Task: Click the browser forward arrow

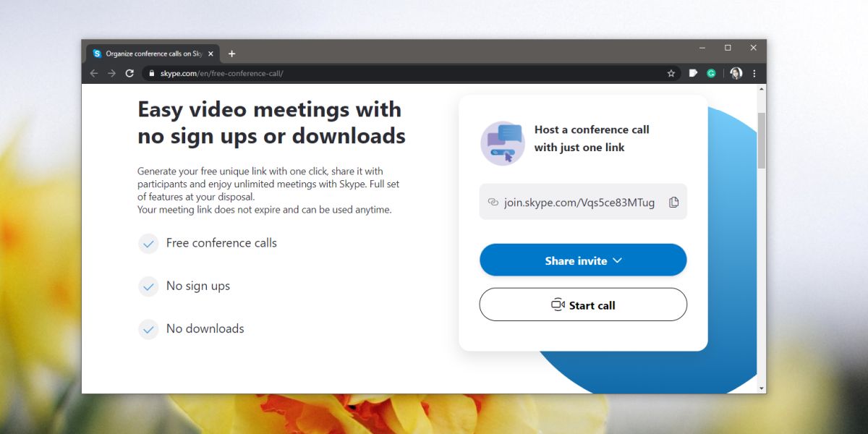Action: pos(112,73)
